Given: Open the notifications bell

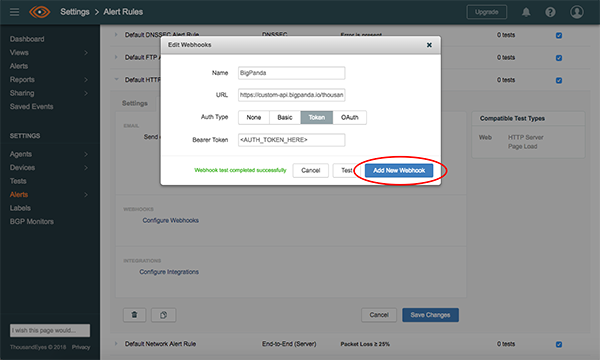Looking at the screenshot, I should click(526, 12).
